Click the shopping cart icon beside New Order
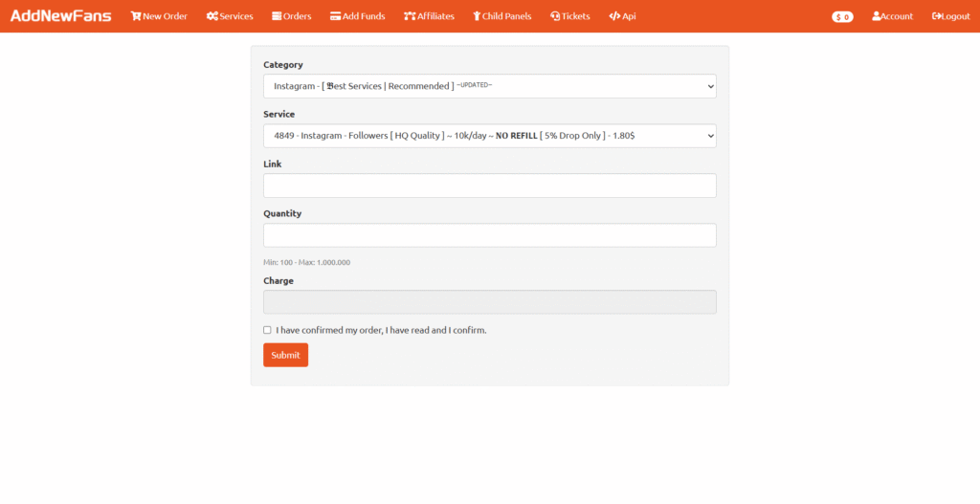This screenshot has height=504, width=980. tap(136, 16)
